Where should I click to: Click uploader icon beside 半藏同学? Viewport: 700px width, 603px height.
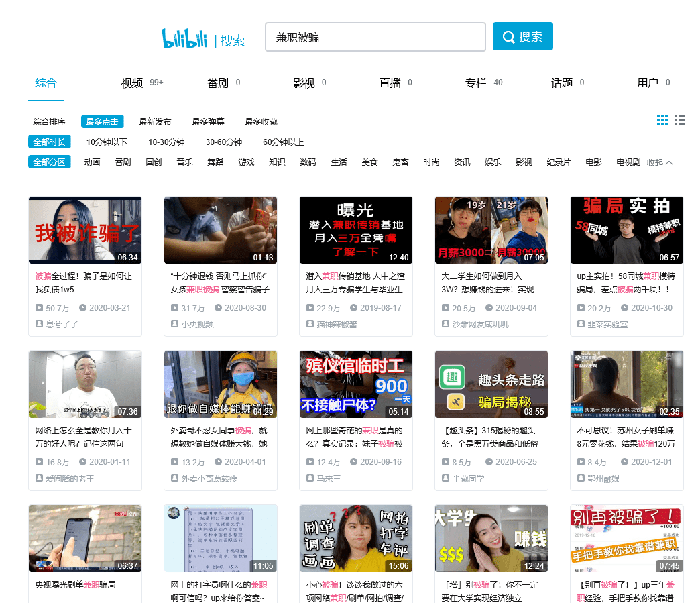coord(445,478)
